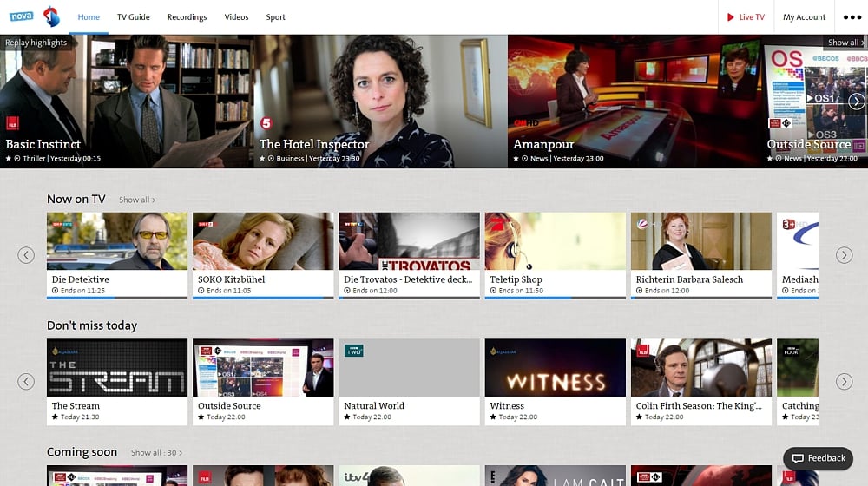Click left arrow of Now on TV carousel

[x=26, y=255]
